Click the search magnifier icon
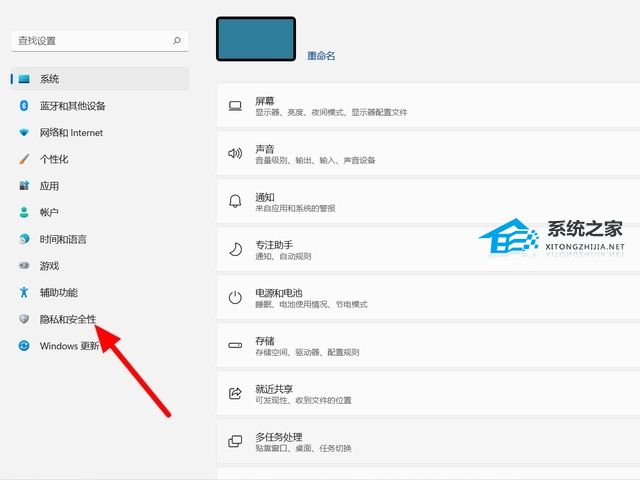The image size is (640, 480). coord(177,40)
